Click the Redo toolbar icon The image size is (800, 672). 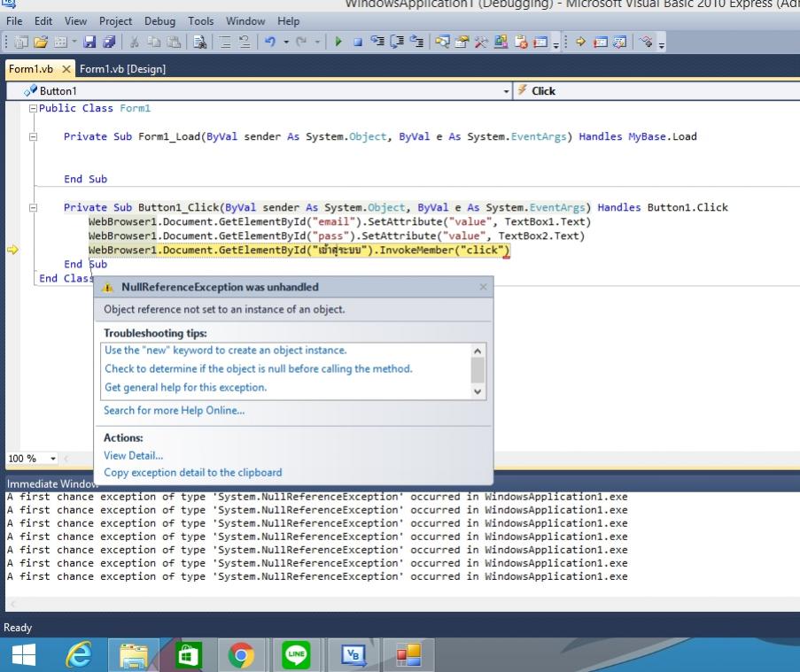tap(301, 42)
